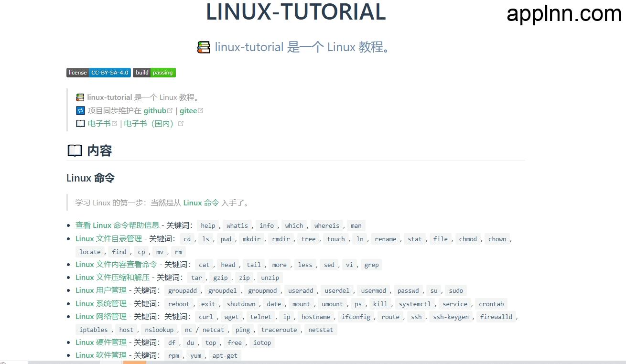Click the chmod keyword
Screen dimensions: 626x364
point(468,239)
